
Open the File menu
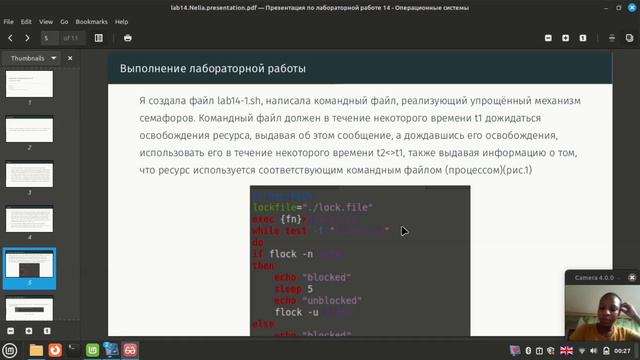(9, 22)
